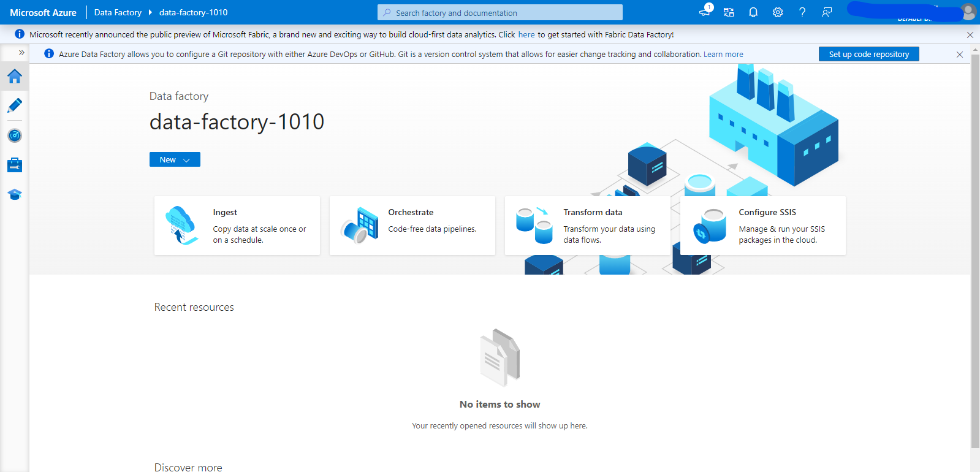This screenshot has width=980, height=472.
Task: Expand the left navigation sidebar
Action: (21, 53)
